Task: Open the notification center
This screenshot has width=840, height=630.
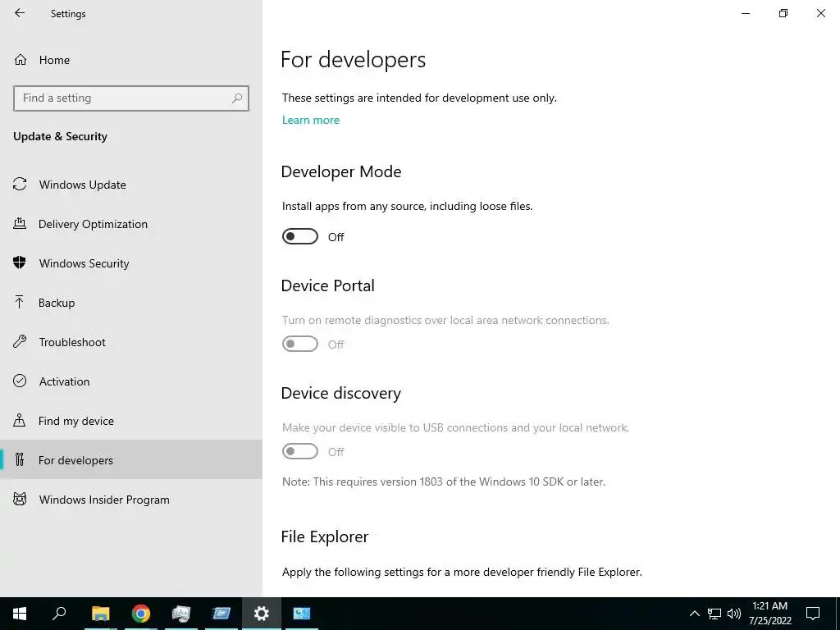Action: tap(813, 614)
